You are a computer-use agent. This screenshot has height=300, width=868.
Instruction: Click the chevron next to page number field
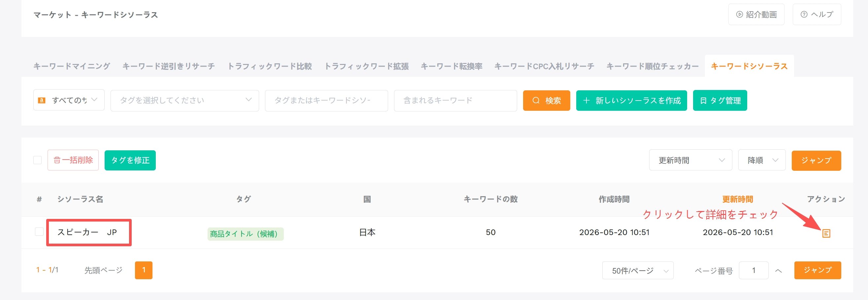pos(778,271)
